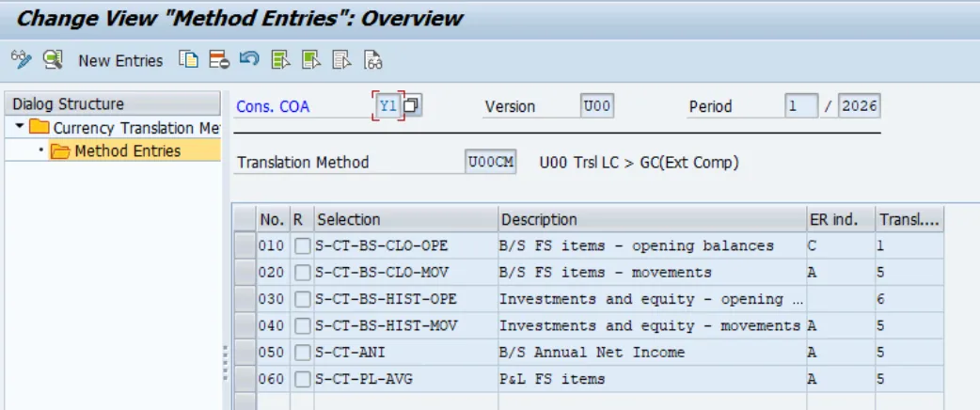This screenshot has width=980, height=410.
Task: Collapse the Currency Translation Method tree node
Action: 20,127
